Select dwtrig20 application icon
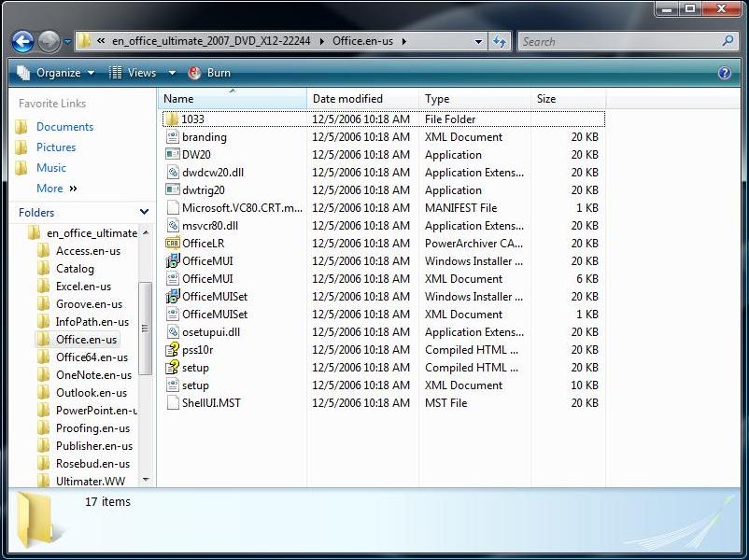The height and width of the screenshot is (560, 749). (x=172, y=189)
